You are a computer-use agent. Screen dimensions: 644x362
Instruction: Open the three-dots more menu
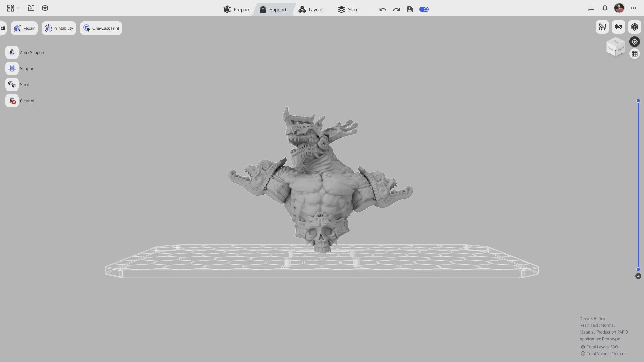tap(633, 8)
